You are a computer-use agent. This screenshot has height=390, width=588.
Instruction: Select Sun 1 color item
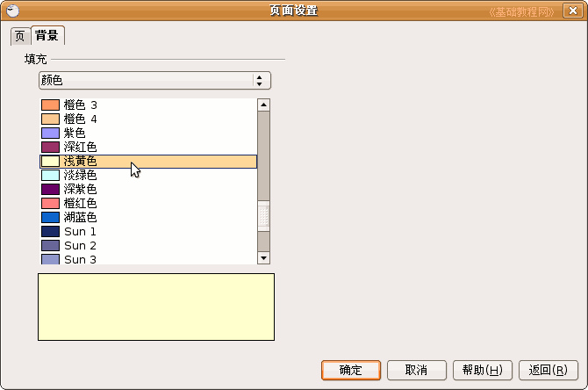(x=80, y=232)
